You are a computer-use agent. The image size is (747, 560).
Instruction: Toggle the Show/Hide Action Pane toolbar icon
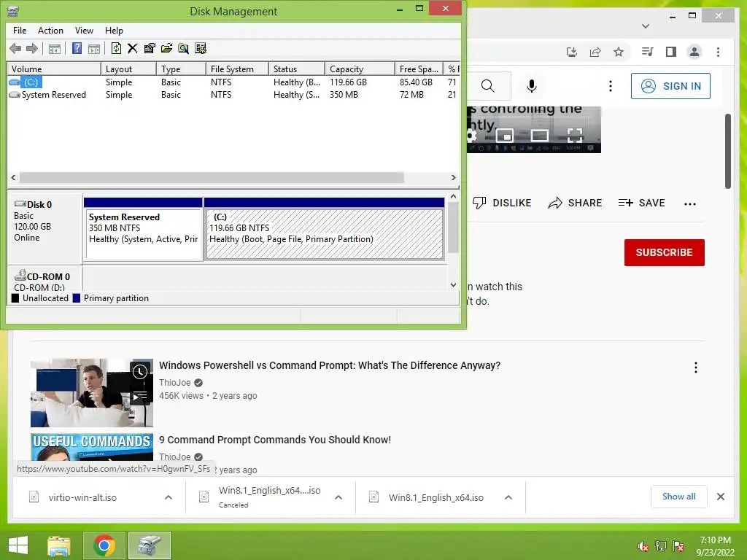point(94,49)
